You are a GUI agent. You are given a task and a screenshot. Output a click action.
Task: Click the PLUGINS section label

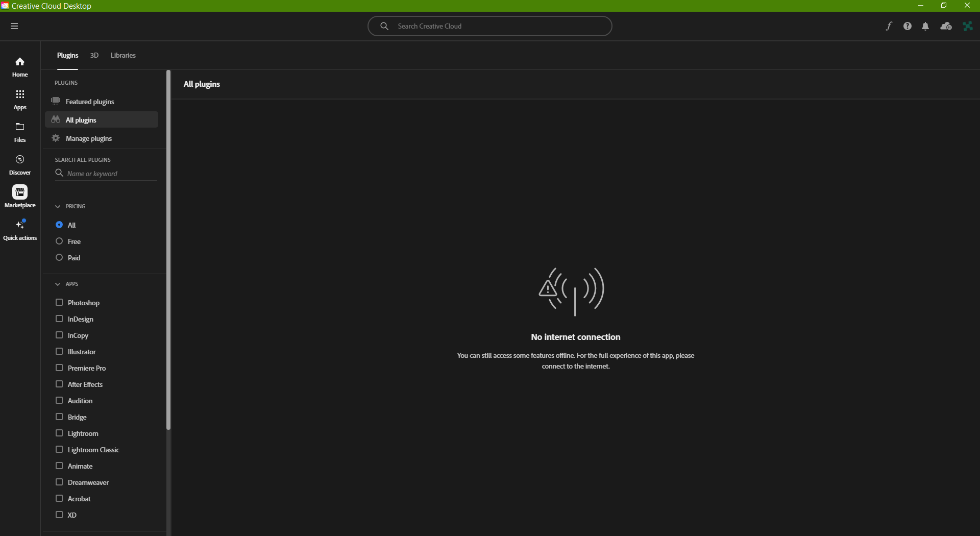pos(66,83)
